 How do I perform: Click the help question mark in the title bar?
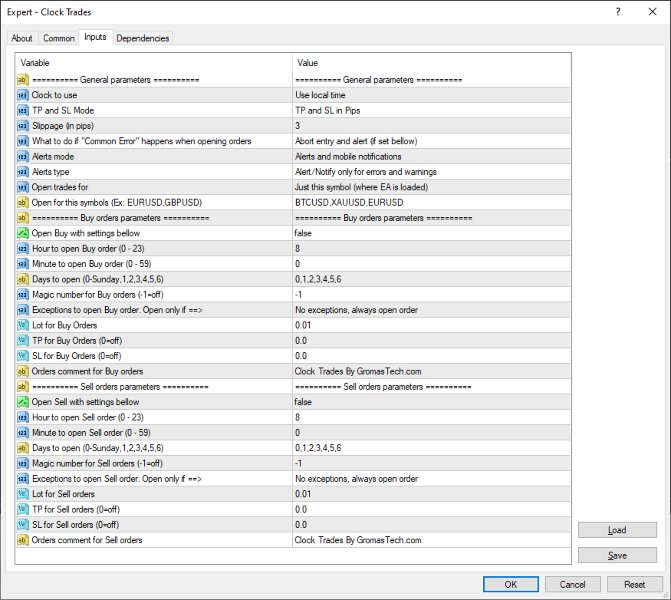tap(618, 12)
